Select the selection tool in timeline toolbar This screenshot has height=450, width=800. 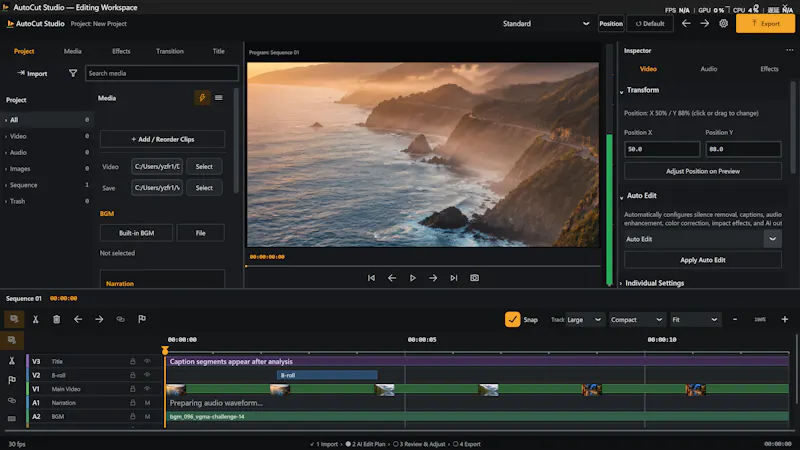tap(14, 319)
